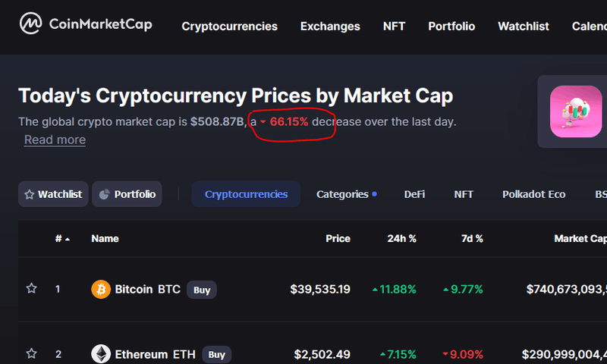
Task: Click the Bitcoin orange coin icon
Action: tap(100, 289)
